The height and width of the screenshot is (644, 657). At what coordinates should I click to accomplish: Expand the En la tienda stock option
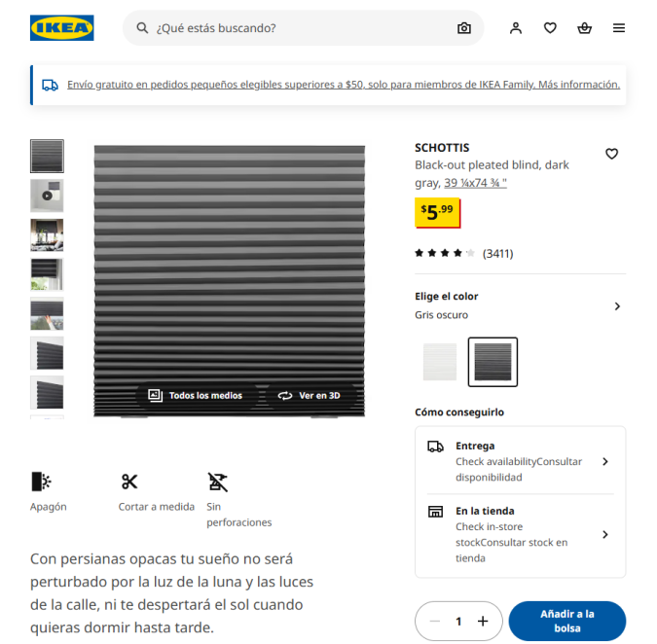[520, 535]
